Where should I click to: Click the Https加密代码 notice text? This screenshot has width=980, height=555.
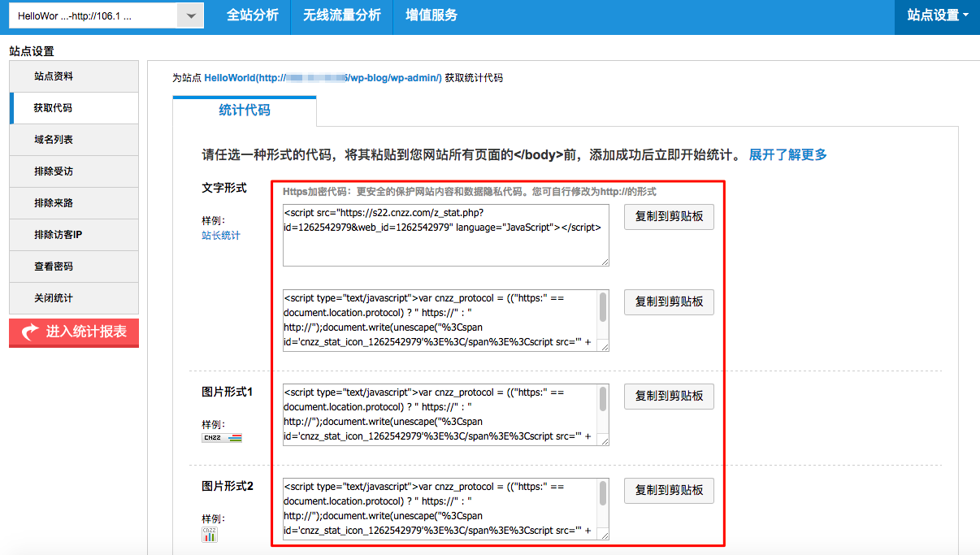pyautogui.click(x=470, y=192)
